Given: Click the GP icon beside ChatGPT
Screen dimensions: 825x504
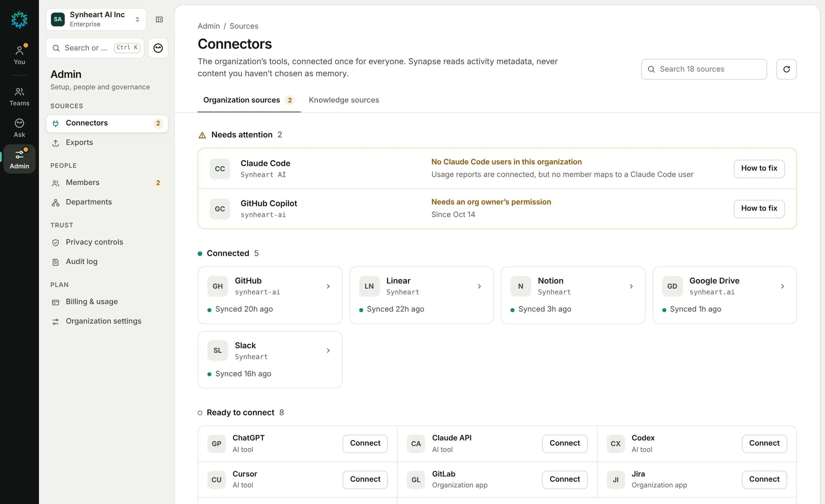Looking at the screenshot, I should 217,444.
